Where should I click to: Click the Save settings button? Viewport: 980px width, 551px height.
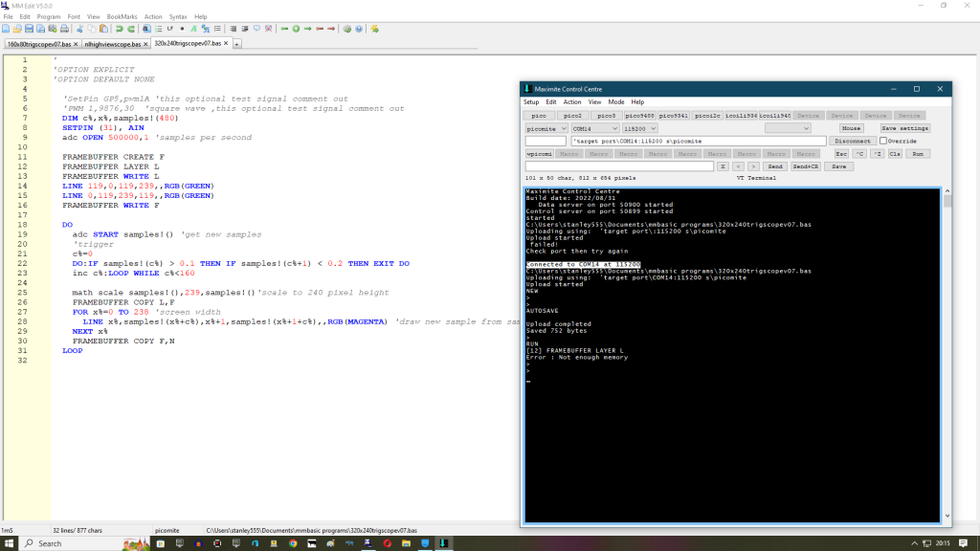point(904,128)
